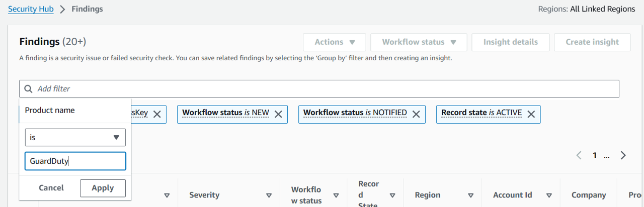The height and width of the screenshot is (207, 644).
Task: Open the Actions dropdown
Action: pyautogui.click(x=335, y=42)
